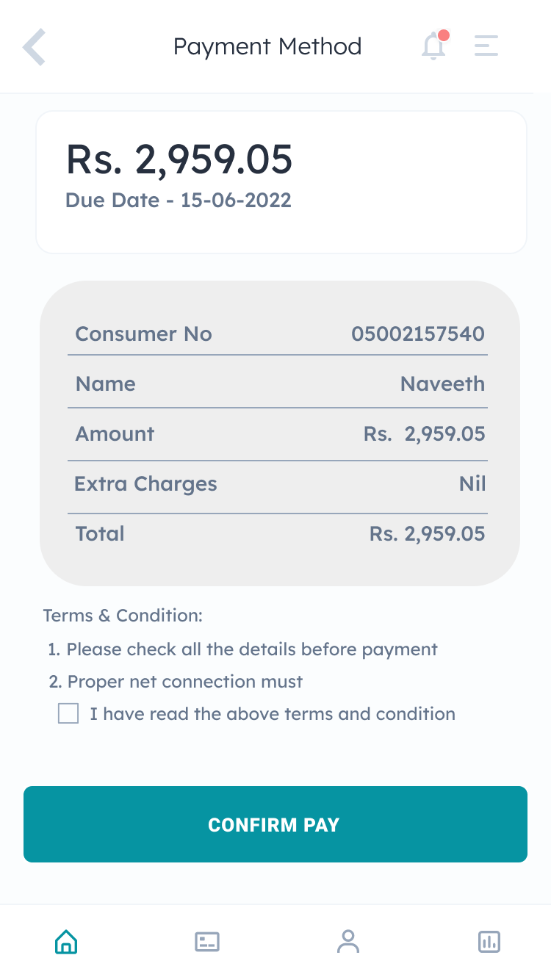Tap the Home icon in bottom navigation
The height and width of the screenshot is (980, 551).
[66, 941]
